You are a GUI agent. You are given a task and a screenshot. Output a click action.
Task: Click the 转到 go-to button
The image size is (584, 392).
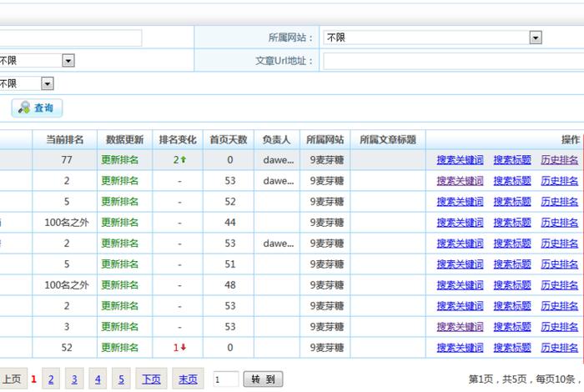(264, 379)
